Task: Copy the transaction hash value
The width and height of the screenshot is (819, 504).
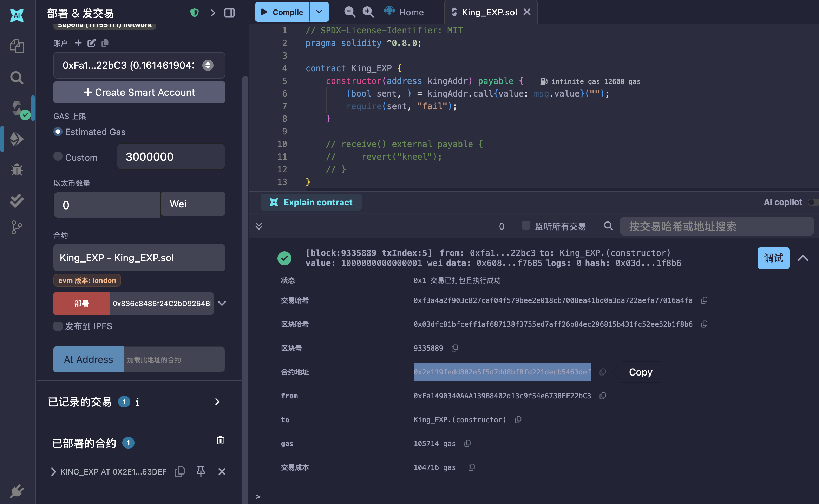Action: click(x=704, y=300)
